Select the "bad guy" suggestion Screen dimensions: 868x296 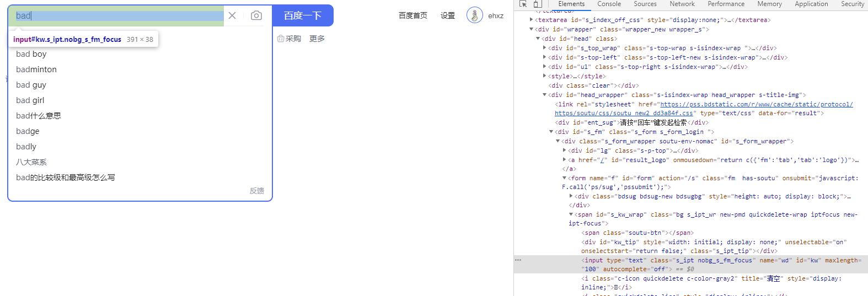click(x=140, y=85)
